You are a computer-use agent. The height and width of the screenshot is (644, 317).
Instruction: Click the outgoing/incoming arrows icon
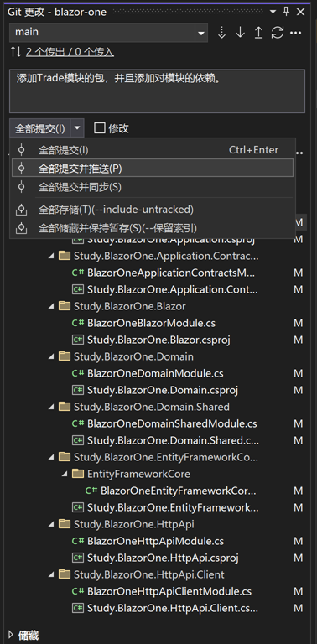[x=16, y=52]
